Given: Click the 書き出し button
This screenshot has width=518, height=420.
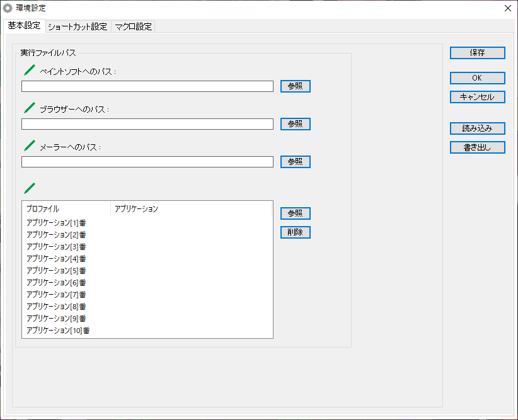Looking at the screenshot, I should click(x=477, y=147).
